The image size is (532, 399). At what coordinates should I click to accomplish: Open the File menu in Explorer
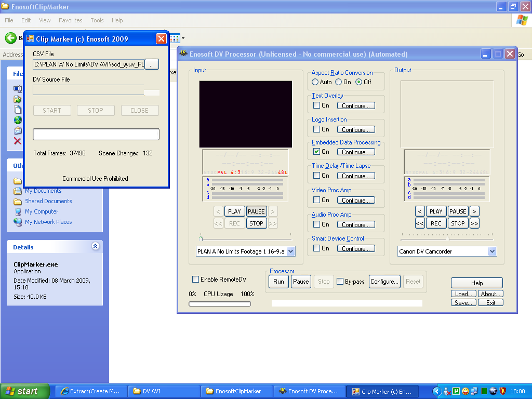[x=9, y=20]
